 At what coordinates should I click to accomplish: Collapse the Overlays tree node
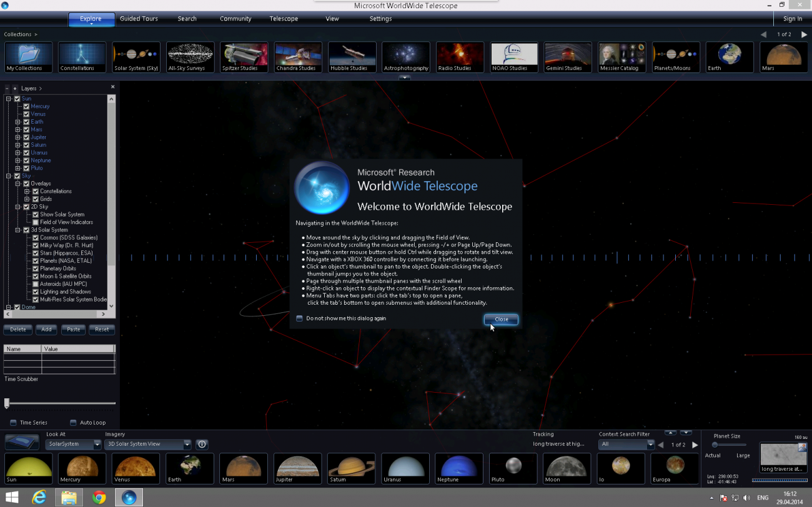18,184
